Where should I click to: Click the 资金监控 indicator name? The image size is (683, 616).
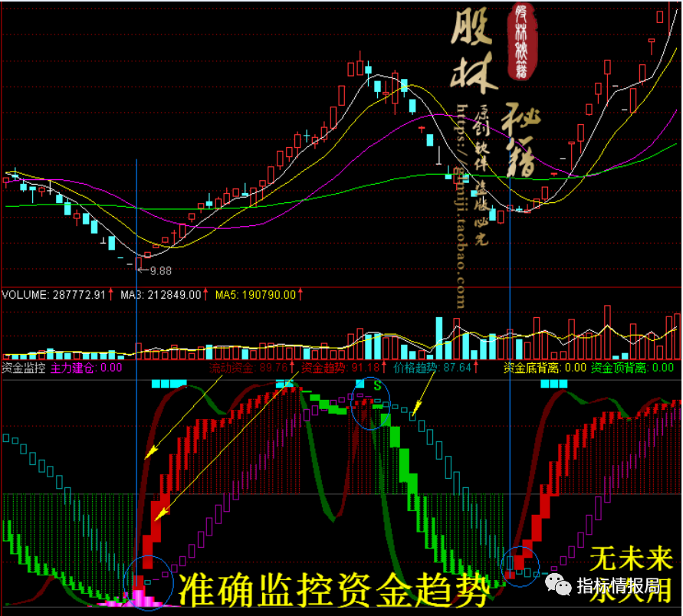pos(24,368)
